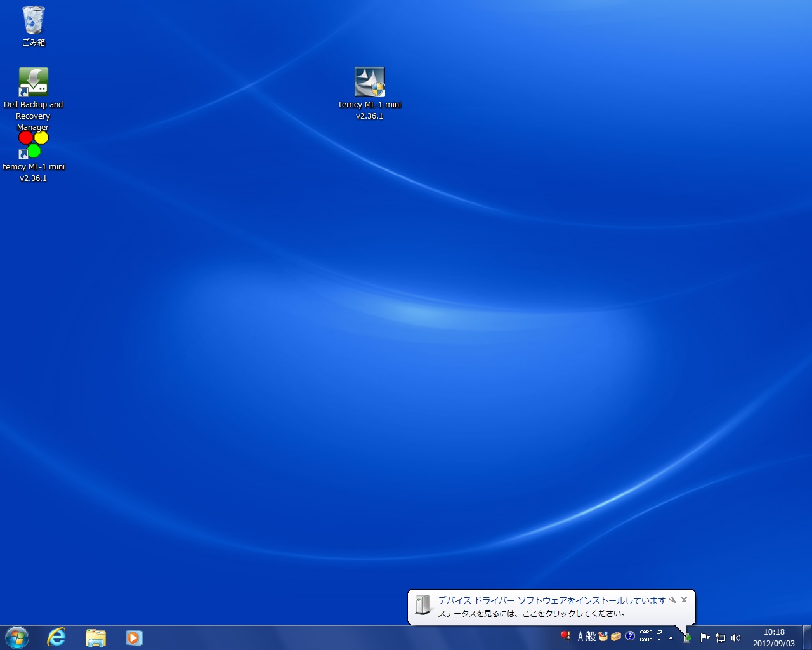Click the Show desktop button
Screen dimensions: 812x650
[807, 637]
